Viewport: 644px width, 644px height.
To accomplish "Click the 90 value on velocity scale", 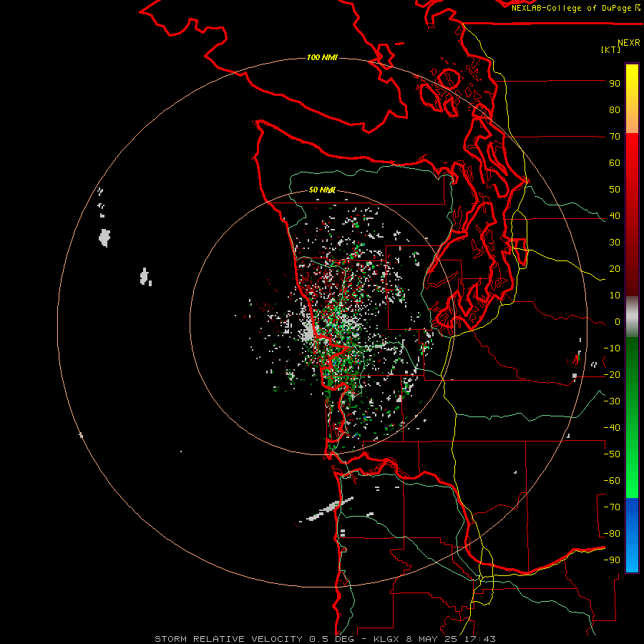I will (615, 84).
